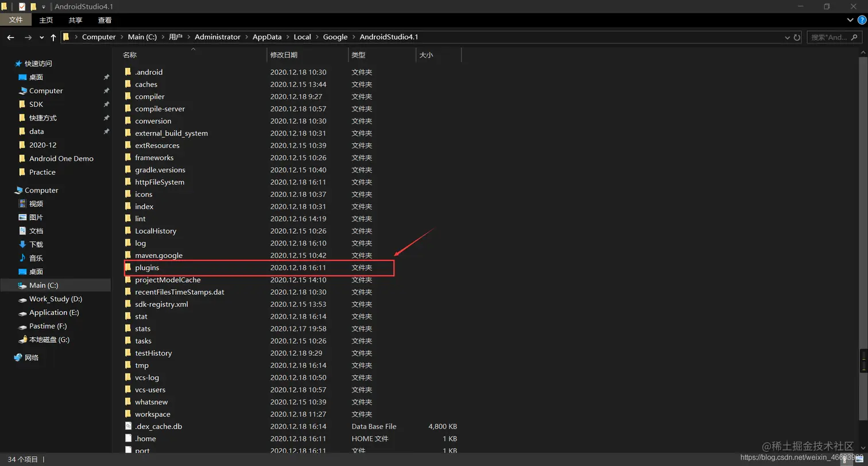Switch to the 查看 ribbon tab
Image resolution: width=868 pixels, height=466 pixels.
coord(105,20)
